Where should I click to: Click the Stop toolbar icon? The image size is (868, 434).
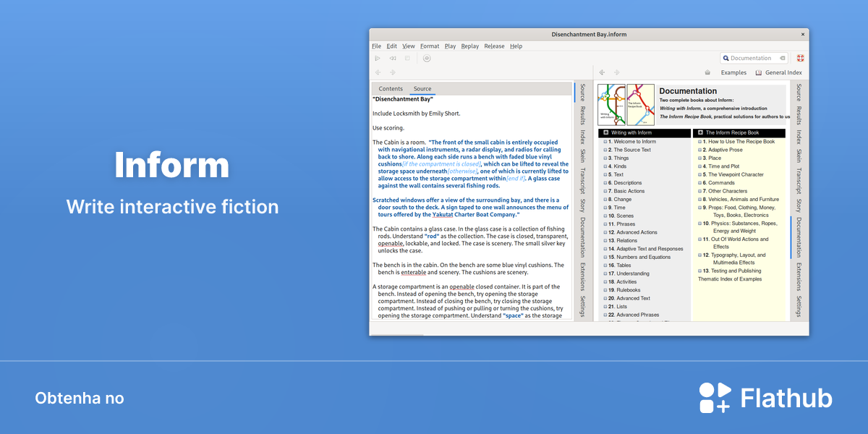tap(407, 58)
